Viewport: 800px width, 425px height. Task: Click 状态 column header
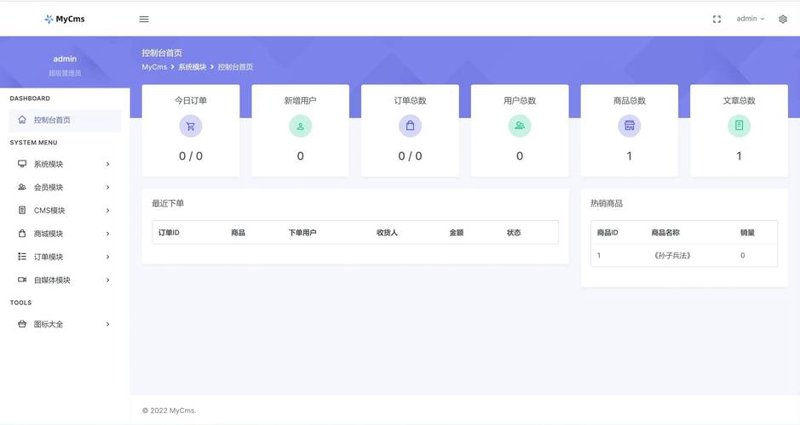click(514, 233)
